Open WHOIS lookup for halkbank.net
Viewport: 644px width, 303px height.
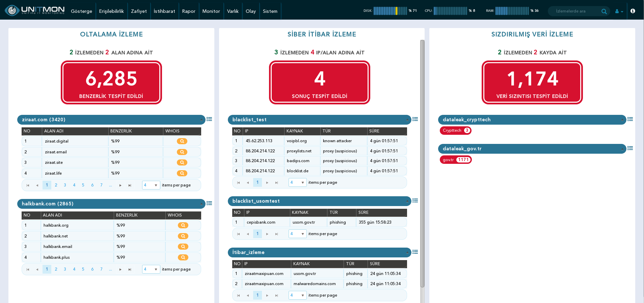pos(183,236)
